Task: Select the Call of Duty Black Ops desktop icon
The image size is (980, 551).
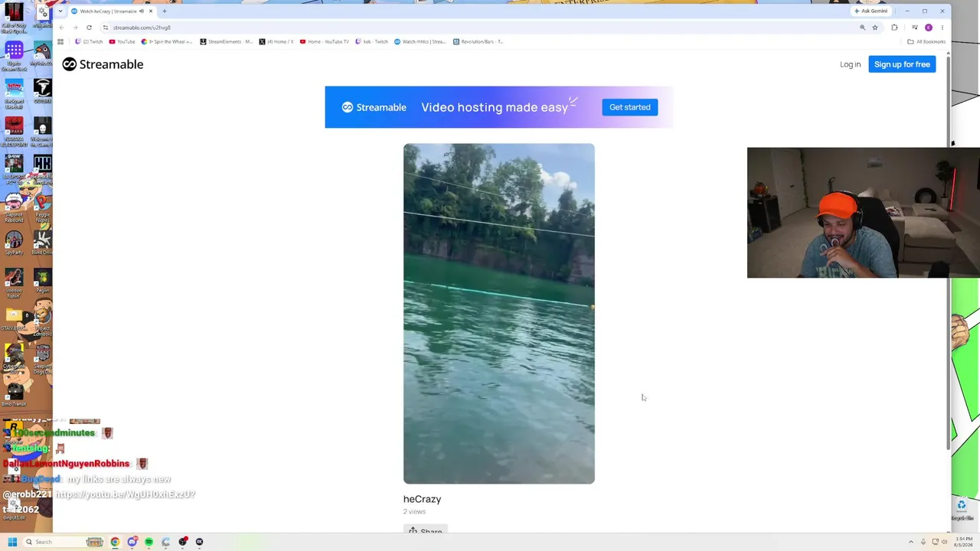Action: (x=14, y=18)
